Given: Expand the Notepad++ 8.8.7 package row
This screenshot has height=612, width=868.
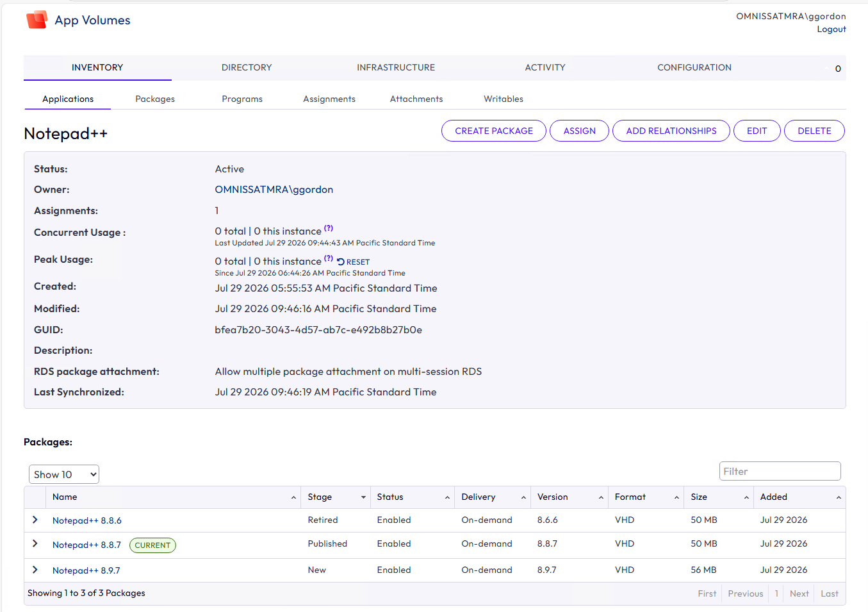Looking at the screenshot, I should [x=35, y=543].
